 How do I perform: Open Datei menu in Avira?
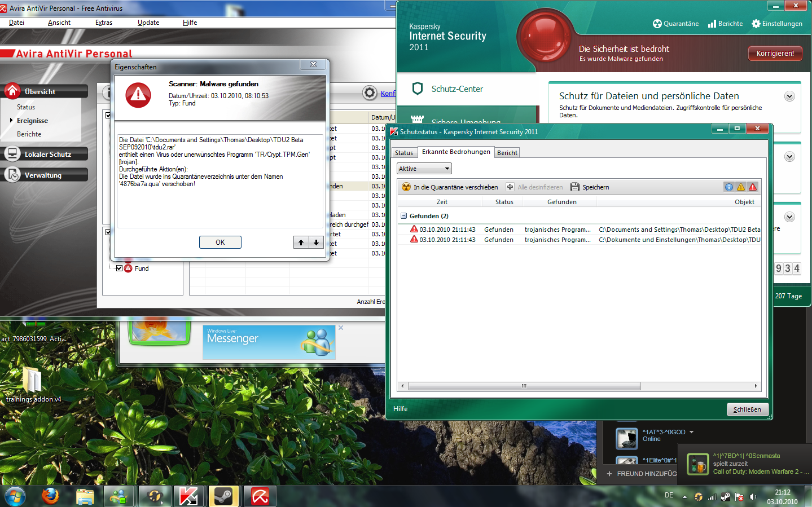[x=17, y=23]
